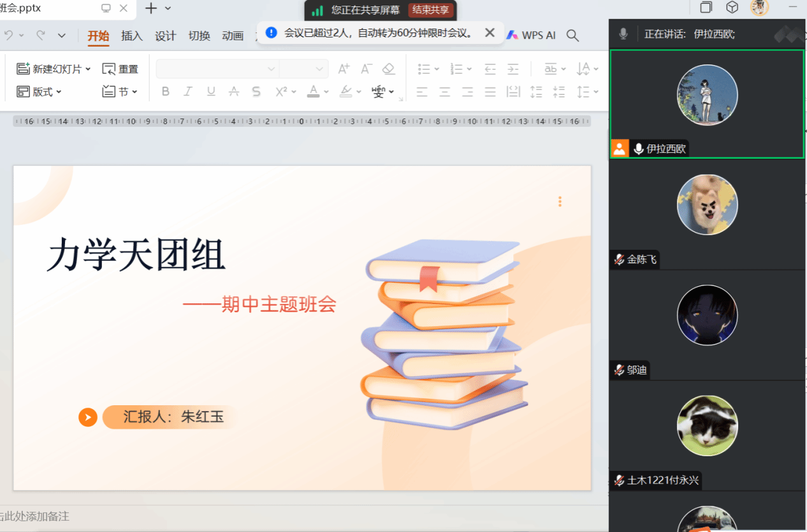The height and width of the screenshot is (532, 807).
Task: Open the bulleted list dropdown
Action: 437,69
